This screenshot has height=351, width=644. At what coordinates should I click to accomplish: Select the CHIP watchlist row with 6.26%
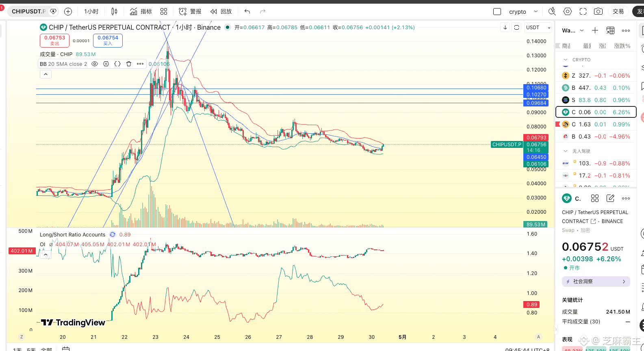click(x=596, y=112)
